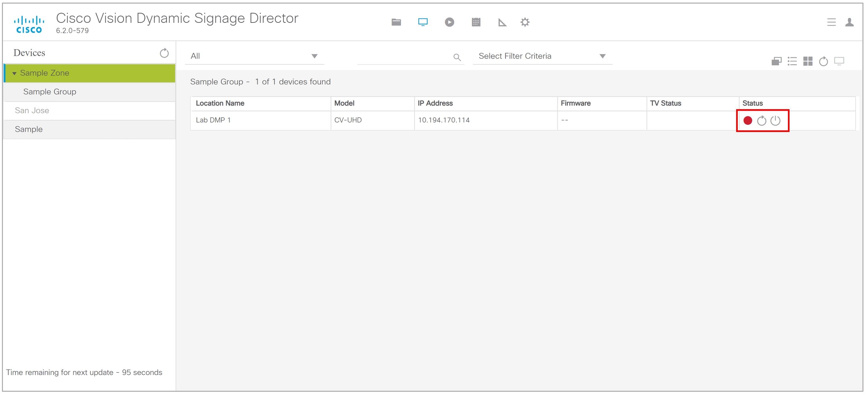Switch to list view of devices
Screen dimensions: 868x395
click(x=792, y=61)
